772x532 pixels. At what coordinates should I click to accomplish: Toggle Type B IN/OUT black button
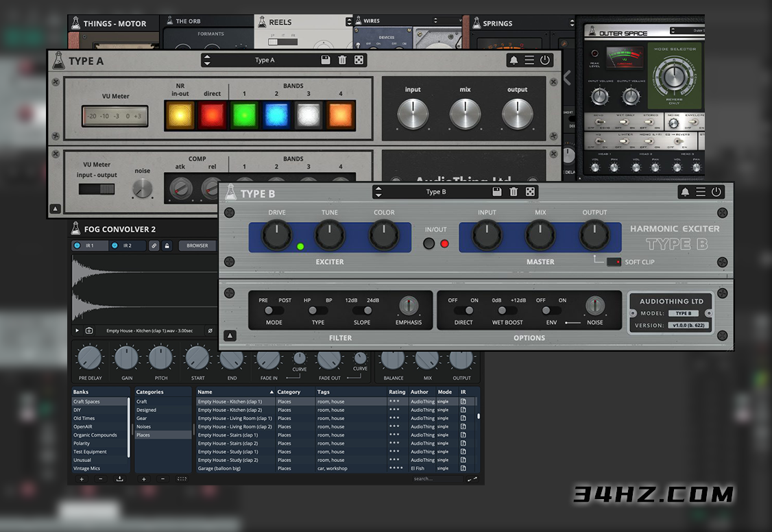pyautogui.click(x=429, y=243)
